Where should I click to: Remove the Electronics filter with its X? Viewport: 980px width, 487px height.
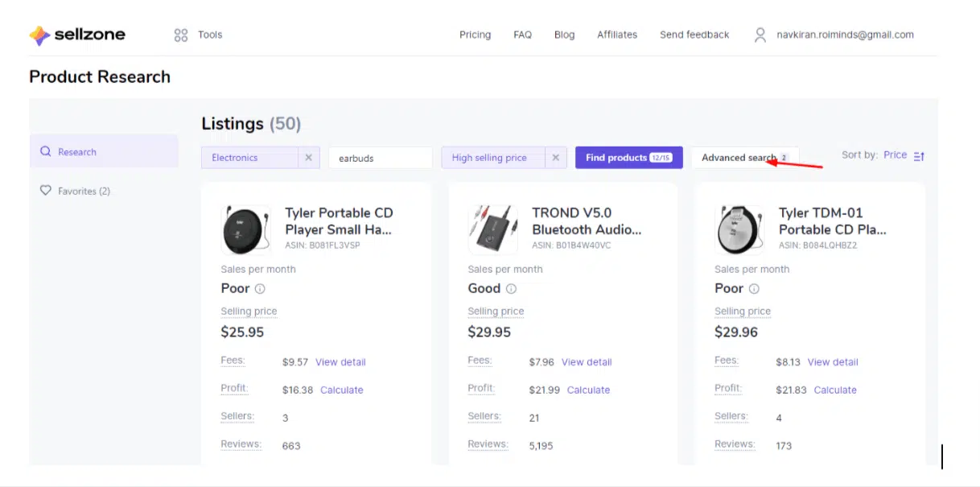click(308, 158)
